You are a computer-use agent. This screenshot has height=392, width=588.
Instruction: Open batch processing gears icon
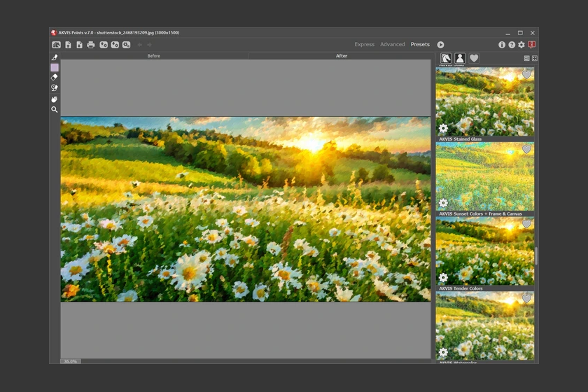(x=127, y=45)
